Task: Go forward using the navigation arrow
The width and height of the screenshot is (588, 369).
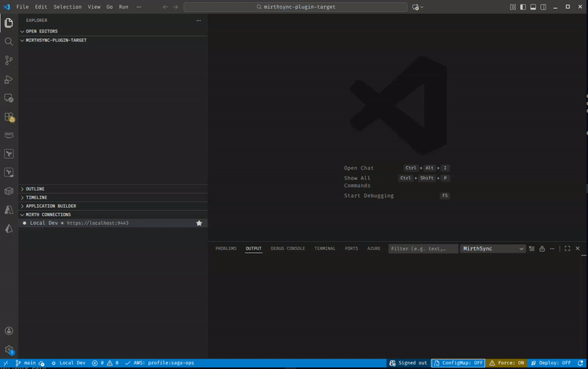Action: pyautogui.click(x=176, y=7)
